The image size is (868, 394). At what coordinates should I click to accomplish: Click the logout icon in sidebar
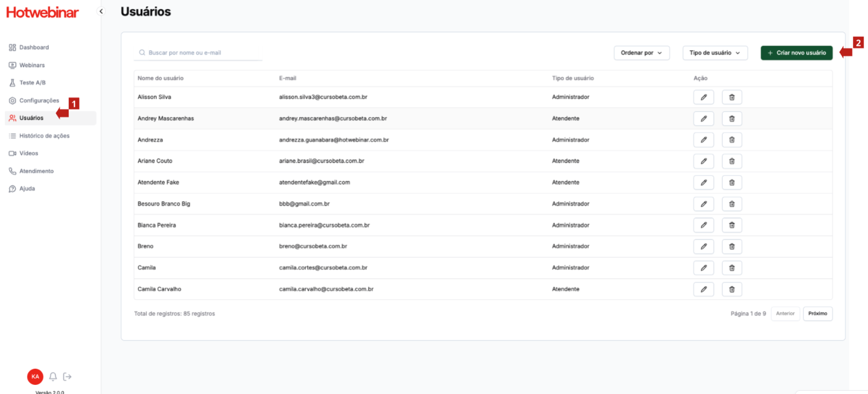[68, 377]
